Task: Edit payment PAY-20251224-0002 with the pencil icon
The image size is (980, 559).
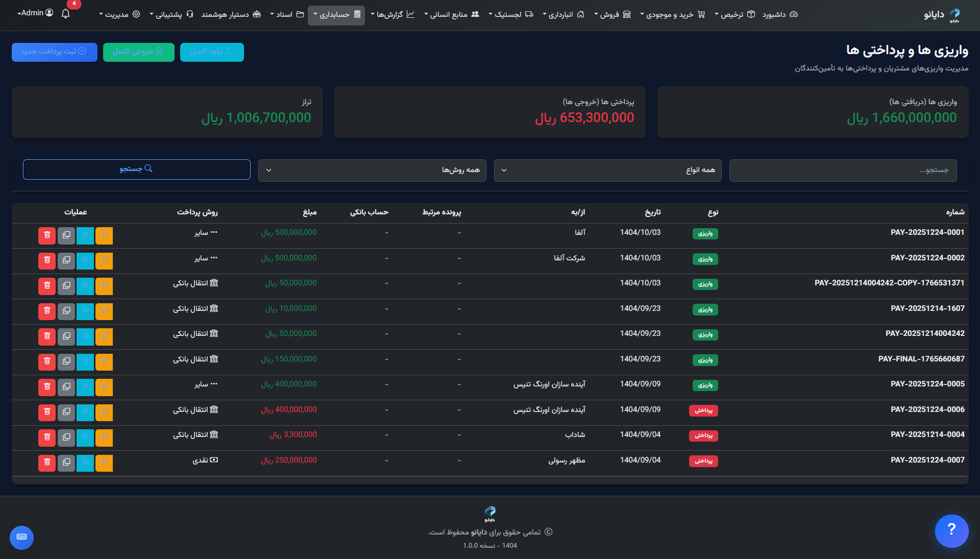Action: (x=104, y=260)
